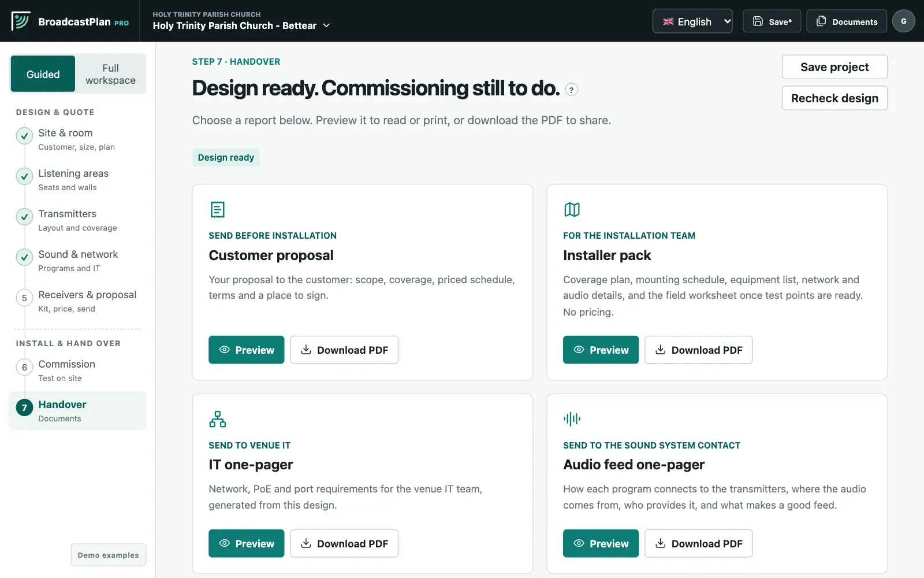
Task: Open the help question-mark icon beside the heading
Action: 572,90
